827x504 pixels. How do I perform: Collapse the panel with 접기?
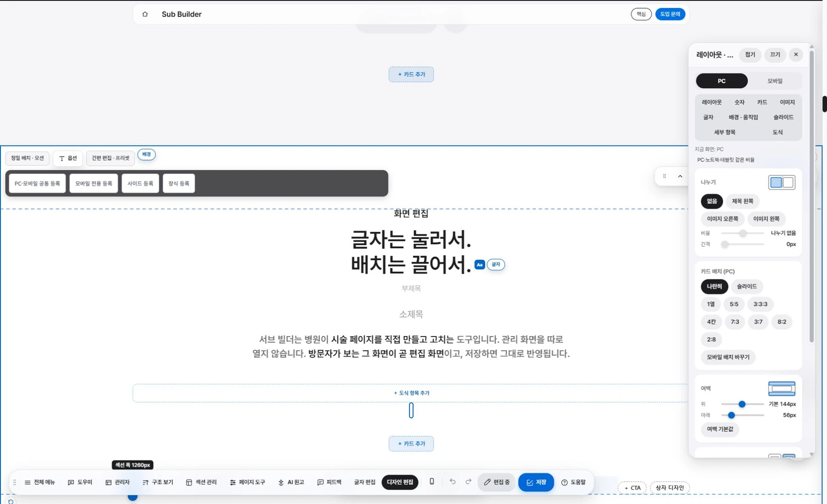[750, 55]
